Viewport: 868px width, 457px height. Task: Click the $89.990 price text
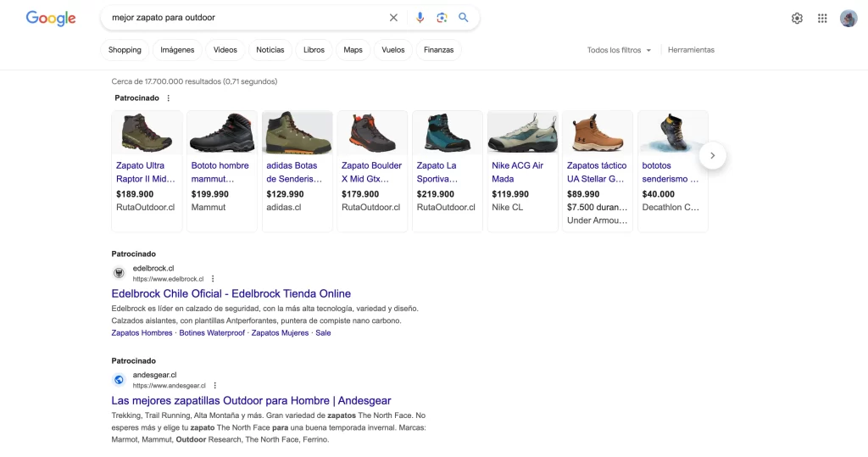[x=583, y=194]
